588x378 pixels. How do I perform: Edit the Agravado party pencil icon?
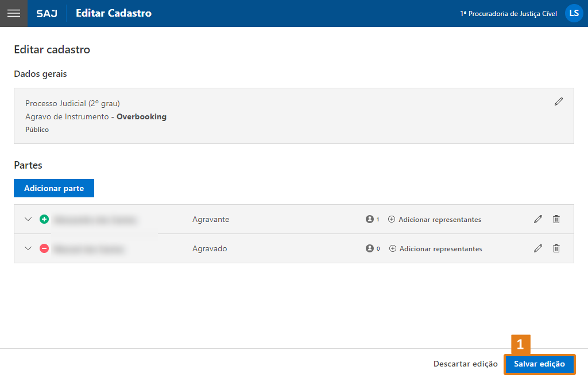pyautogui.click(x=538, y=248)
